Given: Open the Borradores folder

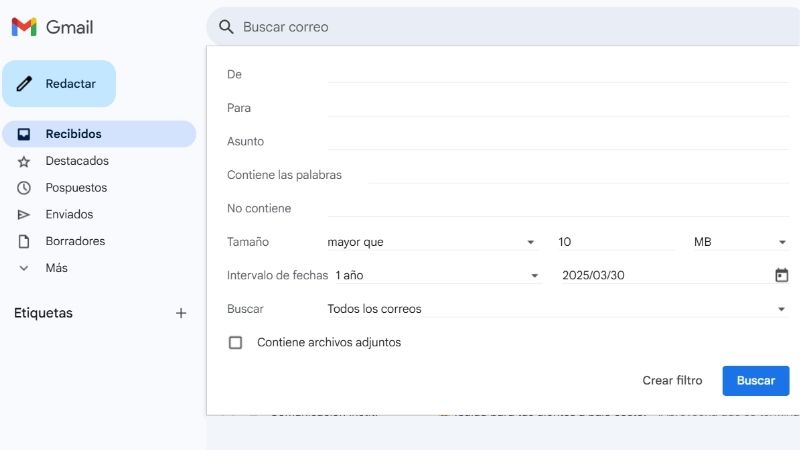Looking at the screenshot, I should [x=75, y=241].
